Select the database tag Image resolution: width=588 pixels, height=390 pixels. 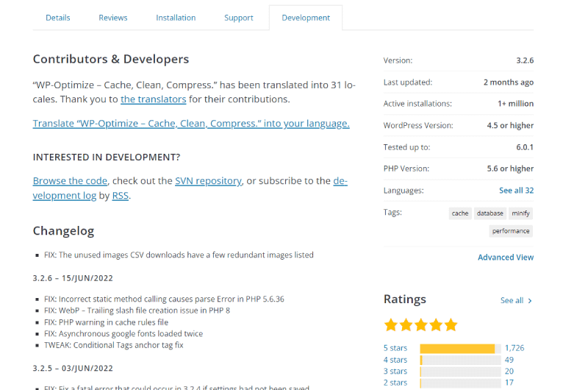[x=490, y=213]
